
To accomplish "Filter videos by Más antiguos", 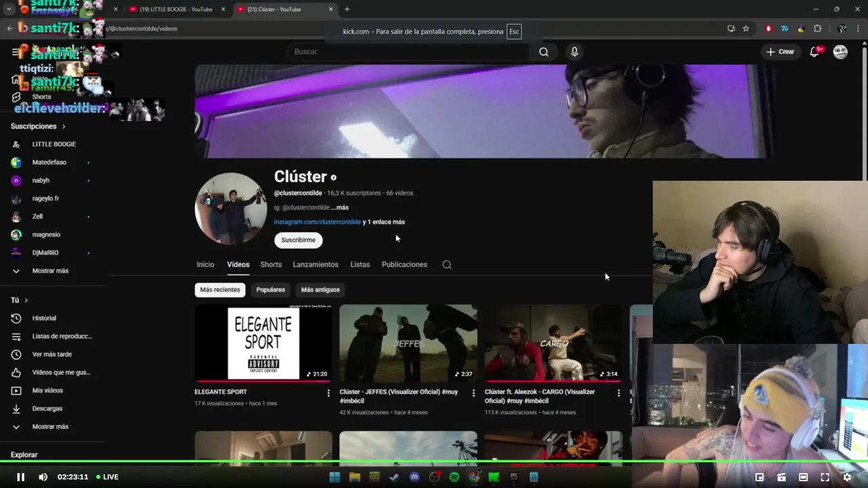I will pos(320,289).
